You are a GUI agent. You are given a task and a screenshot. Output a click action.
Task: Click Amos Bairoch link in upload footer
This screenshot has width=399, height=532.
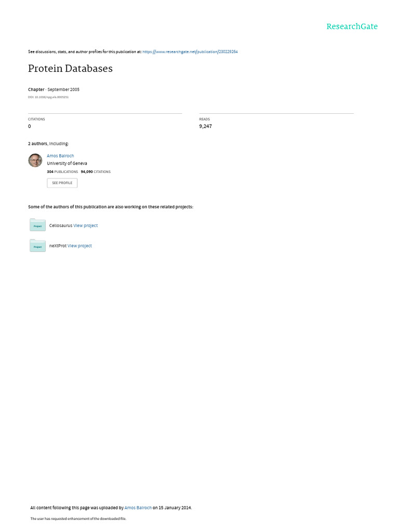(x=138, y=508)
